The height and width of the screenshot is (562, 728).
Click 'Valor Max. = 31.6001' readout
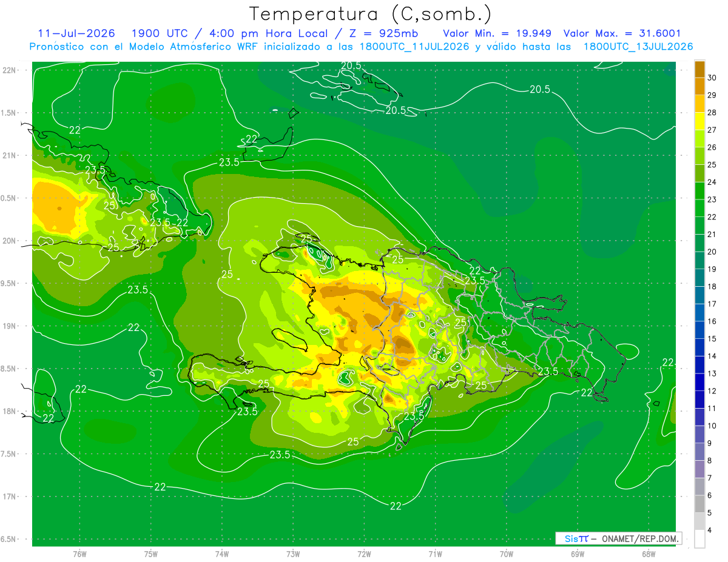click(622, 33)
